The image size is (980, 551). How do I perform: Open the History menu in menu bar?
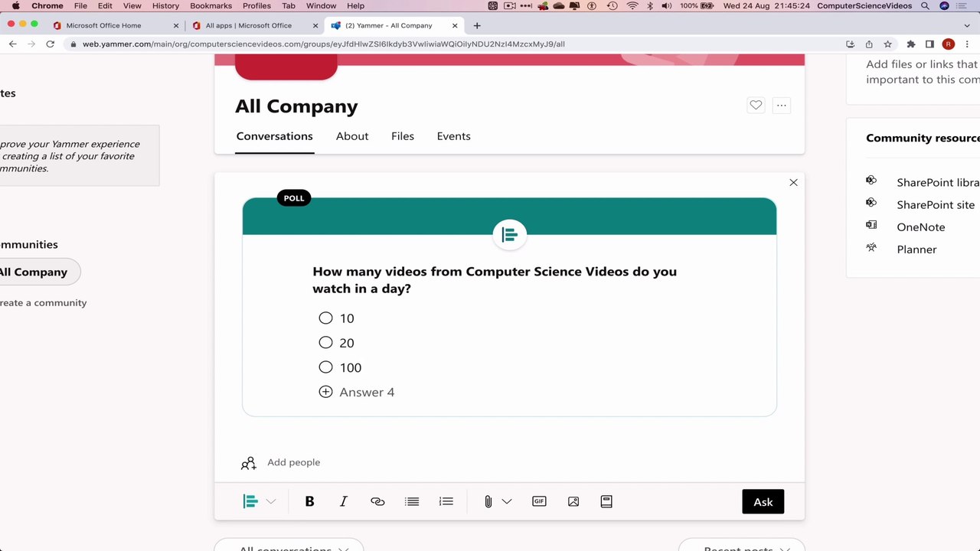165,5
